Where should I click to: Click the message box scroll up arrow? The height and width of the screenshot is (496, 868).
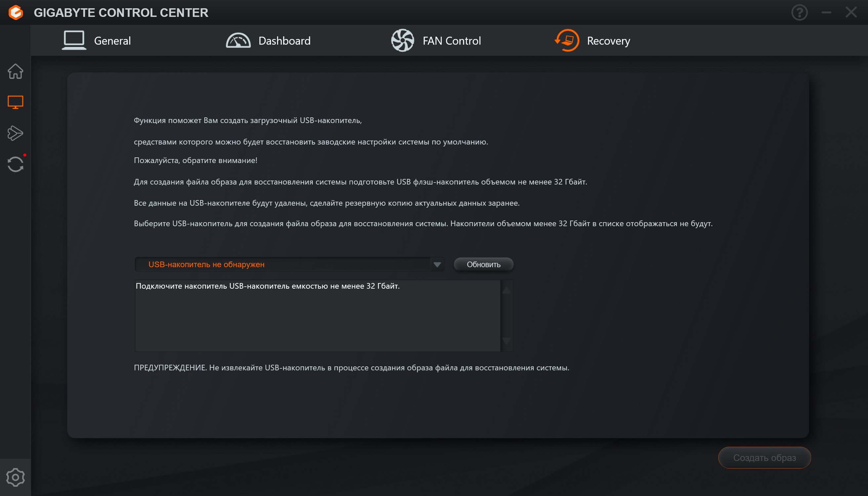[x=506, y=290]
